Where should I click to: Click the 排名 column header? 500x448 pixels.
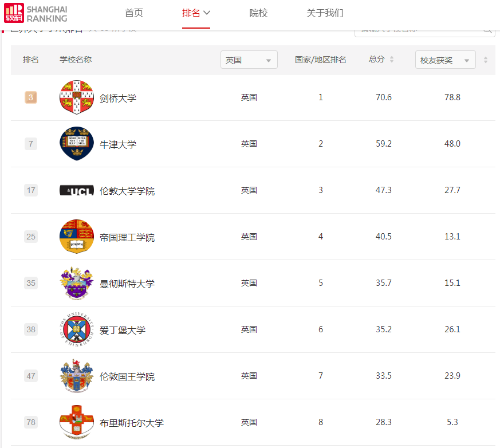click(30, 60)
